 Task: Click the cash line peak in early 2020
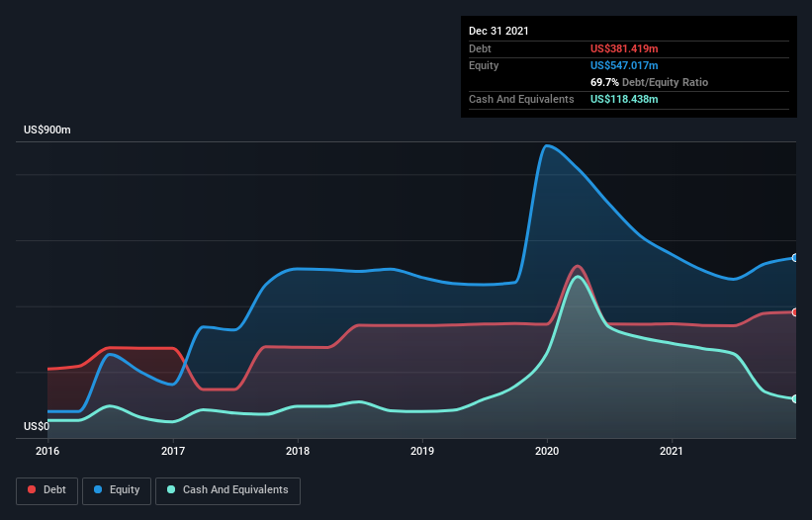[x=578, y=278]
